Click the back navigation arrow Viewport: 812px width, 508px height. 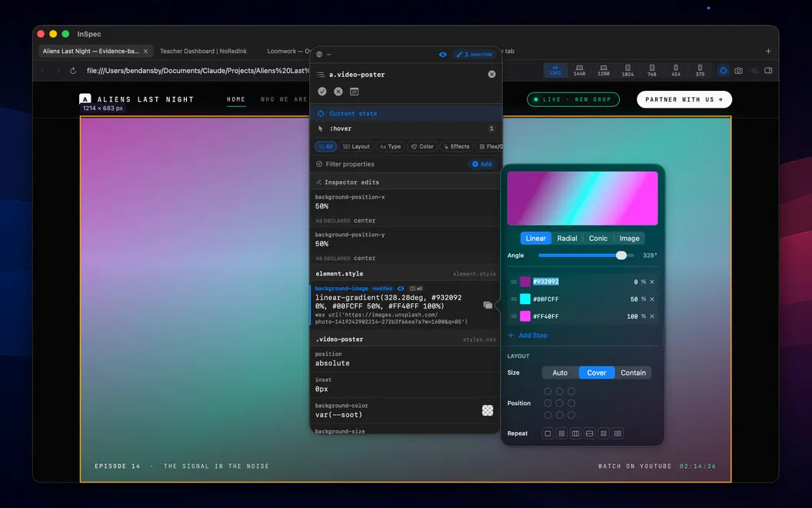(x=42, y=71)
